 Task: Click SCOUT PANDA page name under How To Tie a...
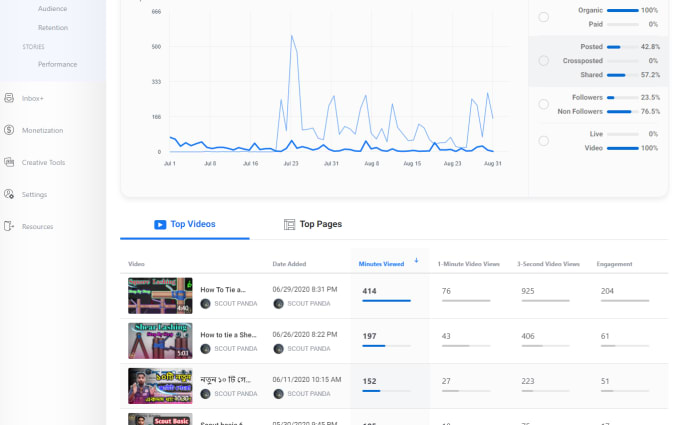(236, 304)
